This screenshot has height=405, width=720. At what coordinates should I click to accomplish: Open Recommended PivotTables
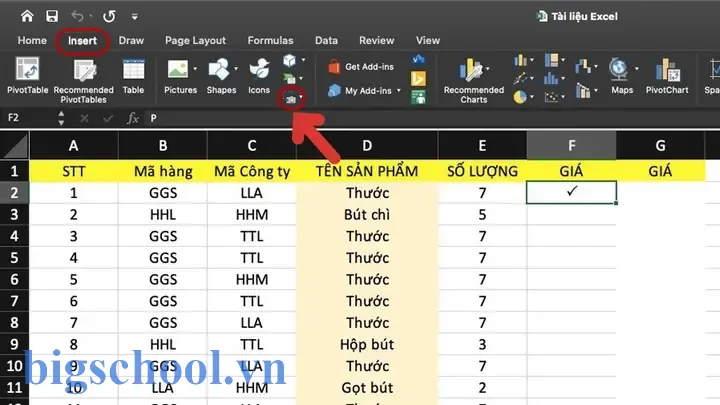84,81
